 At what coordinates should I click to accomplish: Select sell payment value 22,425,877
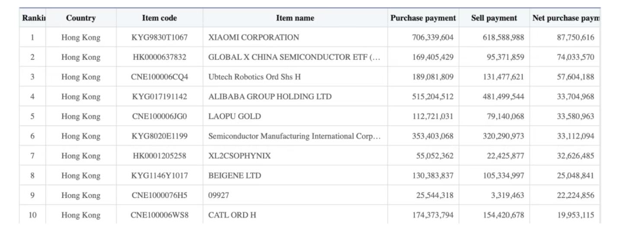505,156
